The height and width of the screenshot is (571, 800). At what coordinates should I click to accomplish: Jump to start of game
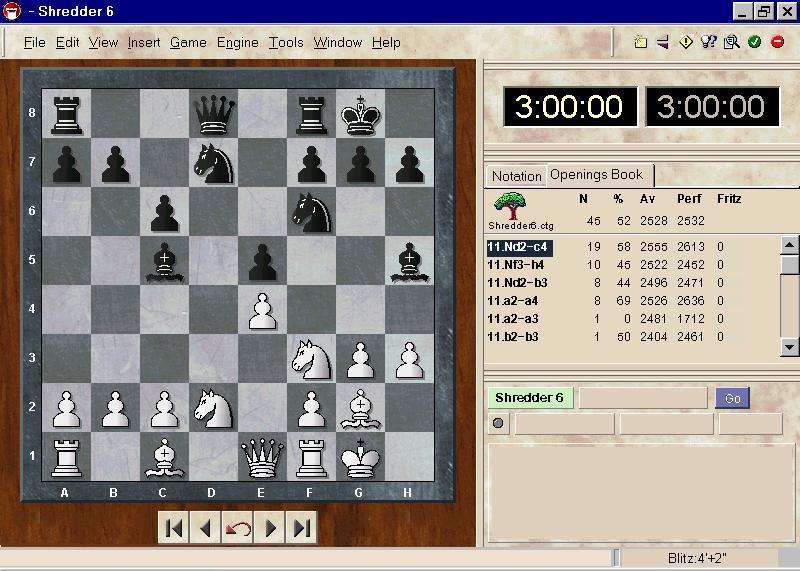(174, 528)
